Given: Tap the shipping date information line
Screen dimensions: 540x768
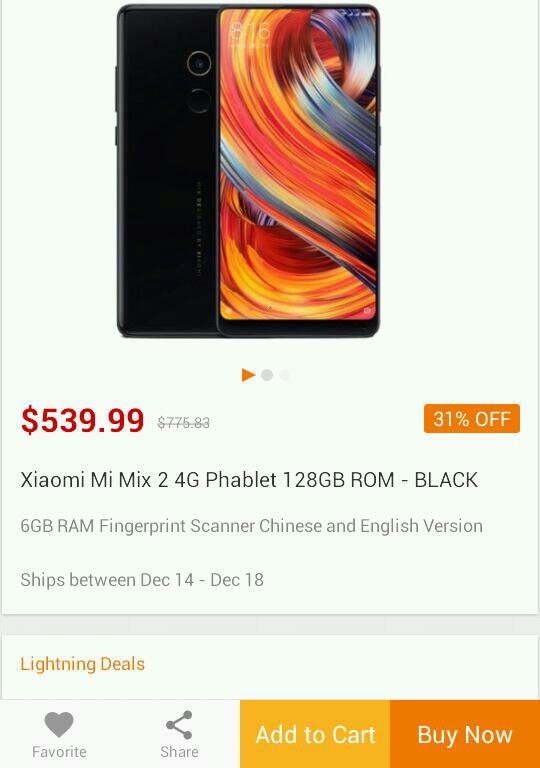Looking at the screenshot, I should pyautogui.click(x=142, y=579).
